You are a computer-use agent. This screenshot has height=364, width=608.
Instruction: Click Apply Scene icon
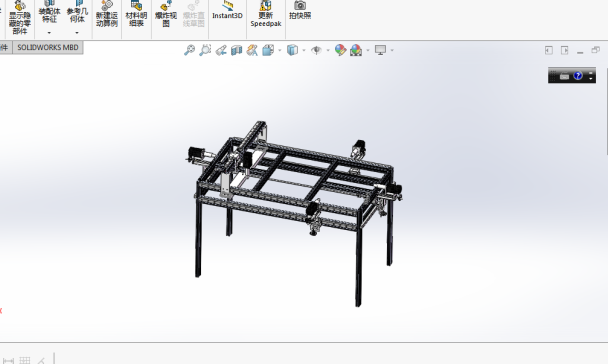click(x=356, y=50)
